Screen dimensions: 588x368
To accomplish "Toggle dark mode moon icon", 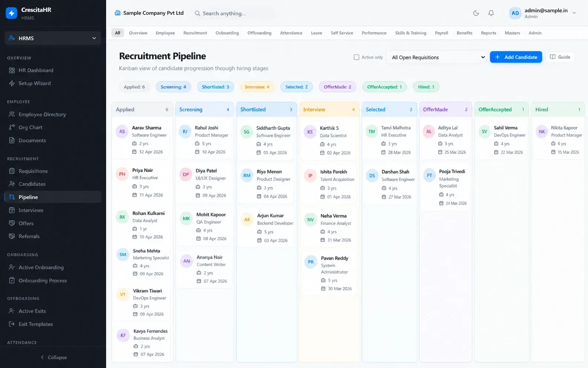I will 476,13.
